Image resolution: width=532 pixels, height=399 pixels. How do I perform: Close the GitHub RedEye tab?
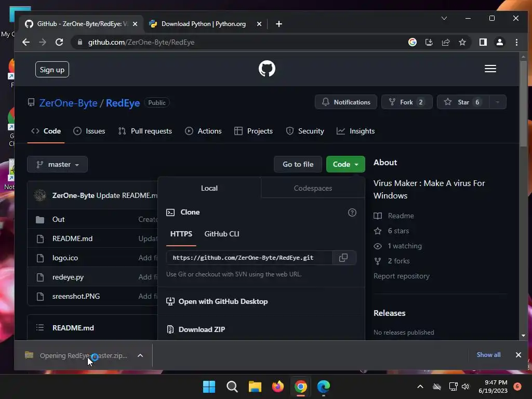pyautogui.click(x=135, y=24)
